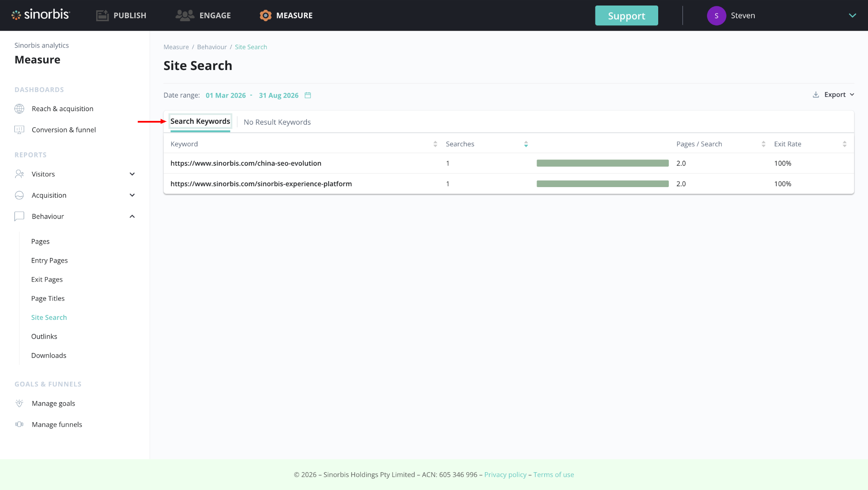Open Exit Pages report
The height and width of the screenshot is (490, 868).
(47, 280)
